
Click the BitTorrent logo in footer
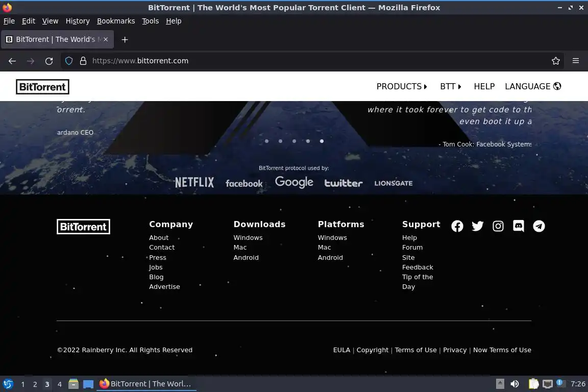(x=83, y=227)
